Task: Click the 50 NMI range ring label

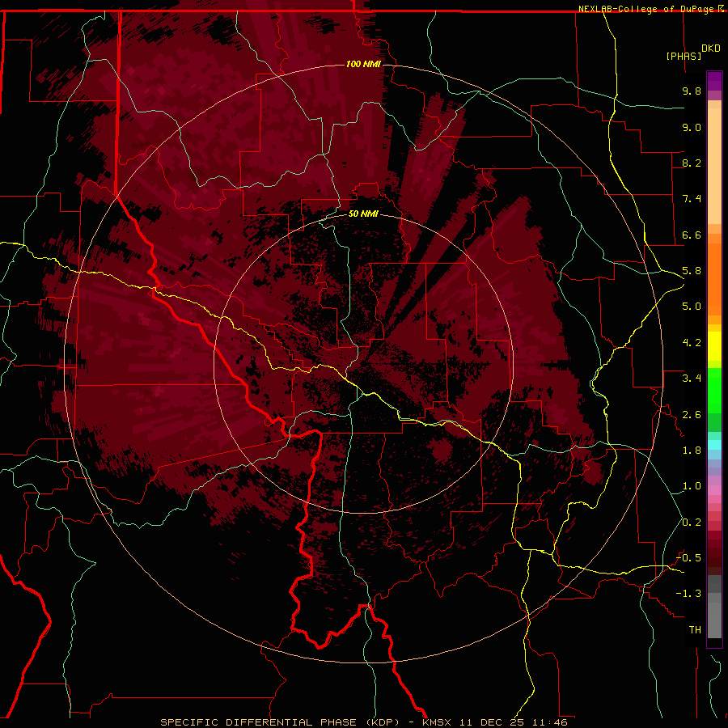Action: [363, 214]
